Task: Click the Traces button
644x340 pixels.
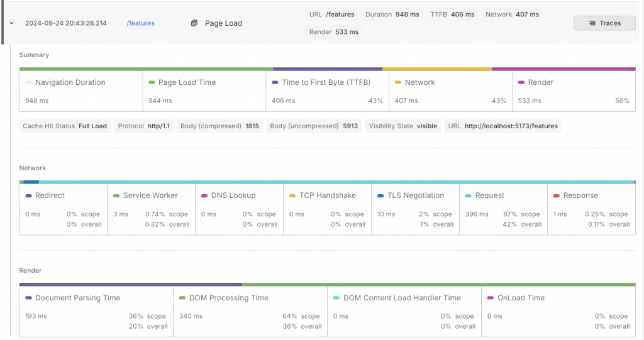Action: coord(604,23)
